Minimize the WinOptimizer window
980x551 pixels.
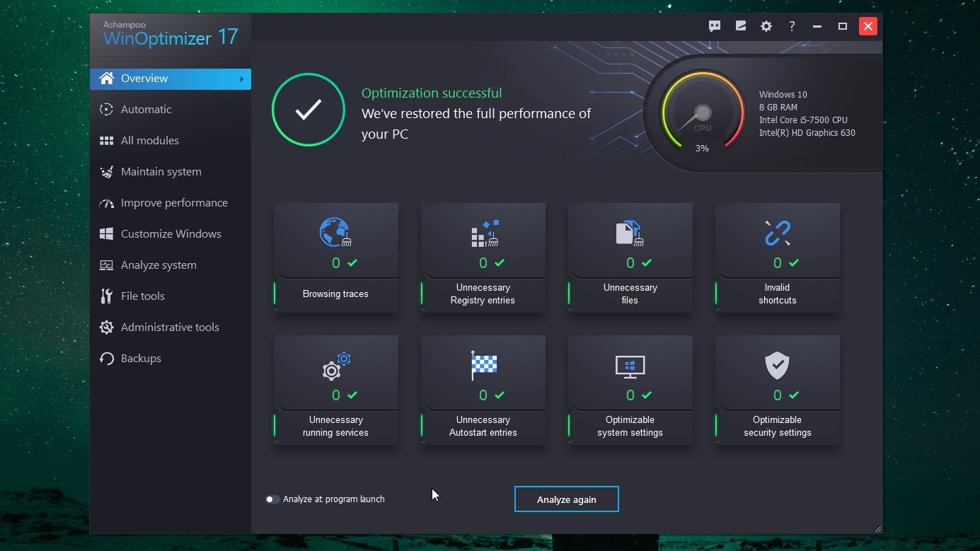pyautogui.click(x=817, y=26)
